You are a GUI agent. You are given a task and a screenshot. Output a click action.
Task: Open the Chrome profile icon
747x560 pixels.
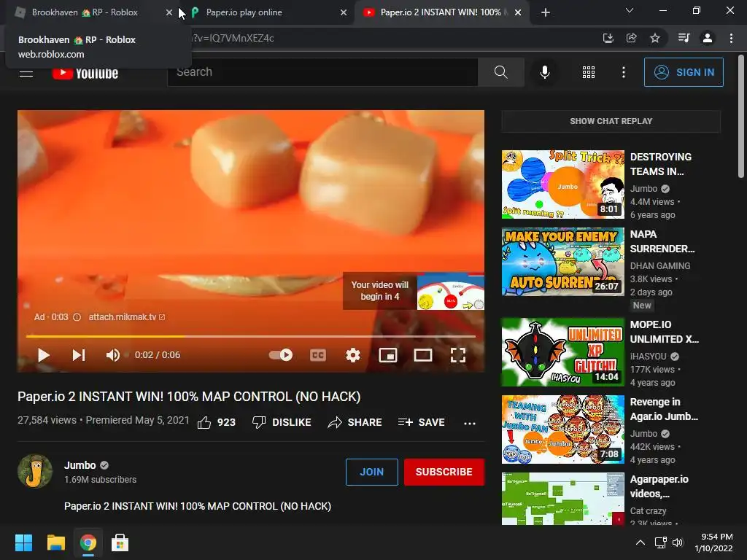tap(708, 38)
